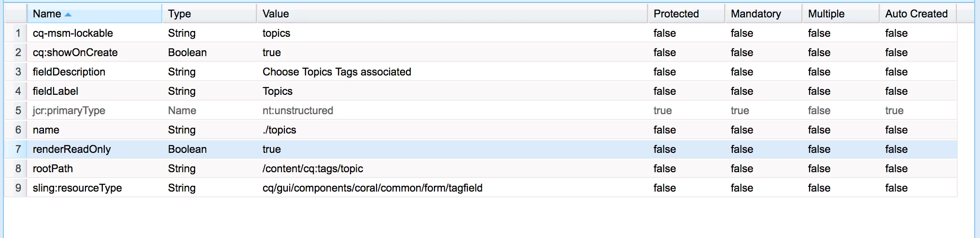Select the cq-msm-lockable property row

click(481, 33)
